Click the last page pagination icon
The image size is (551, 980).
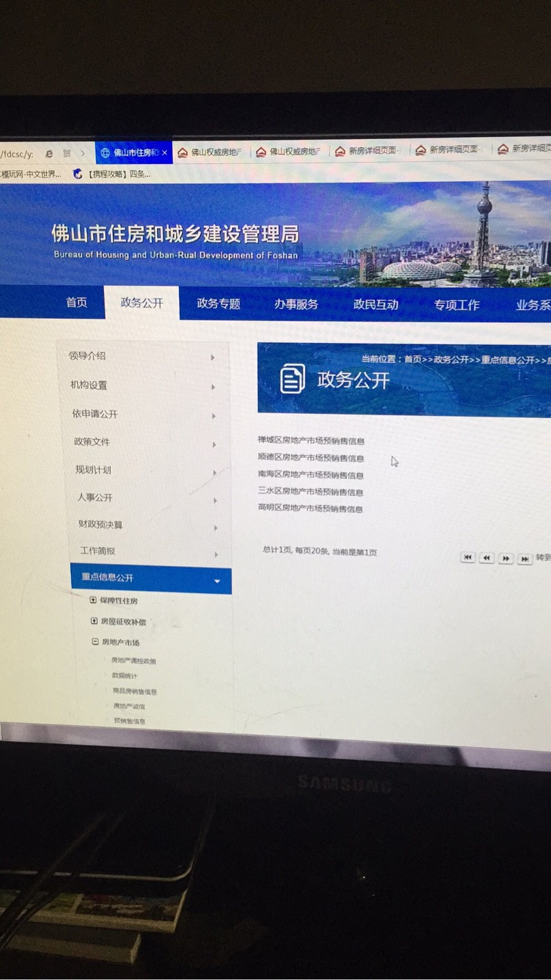pyautogui.click(x=525, y=559)
